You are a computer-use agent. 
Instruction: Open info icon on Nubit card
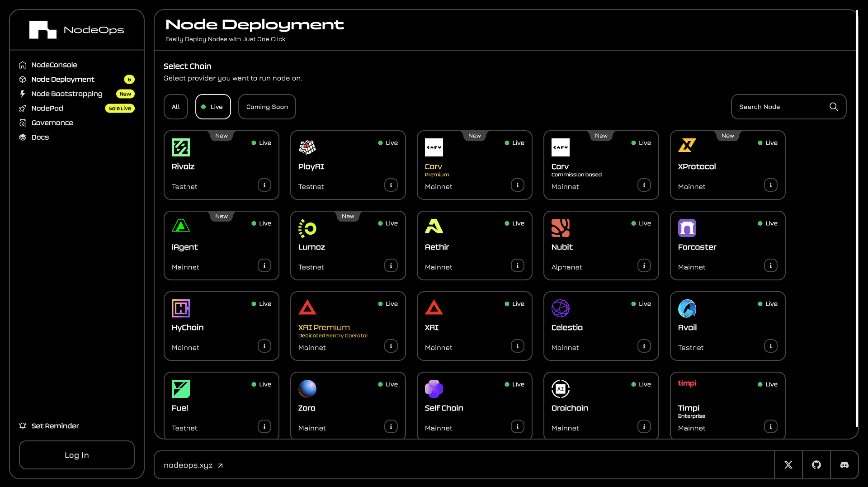pyautogui.click(x=644, y=265)
